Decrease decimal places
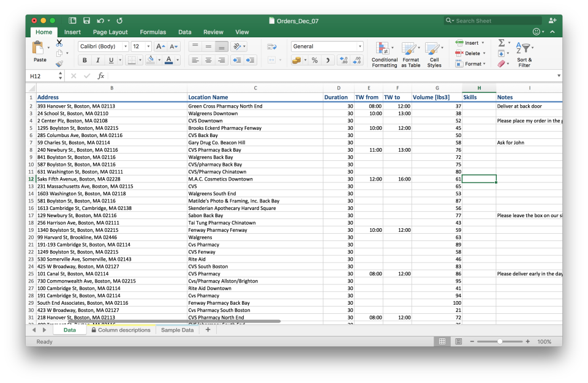This screenshot has height=383, width=588. tap(356, 60)
